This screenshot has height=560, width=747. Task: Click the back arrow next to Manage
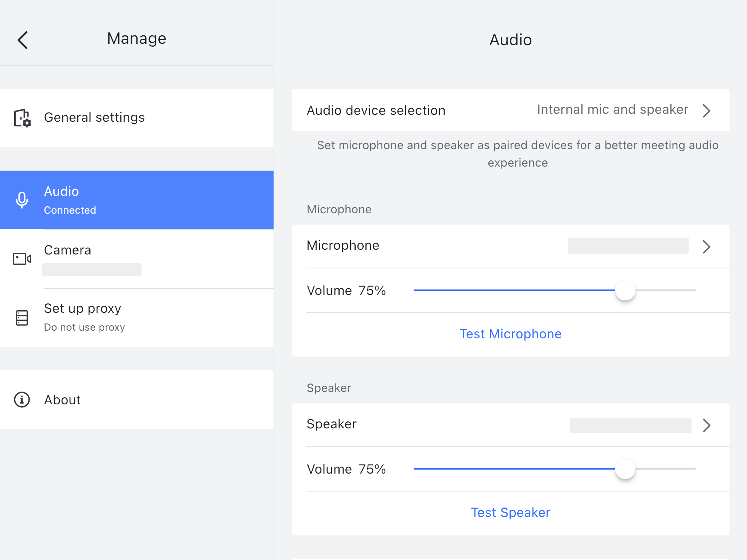click(x=23, y=40)
